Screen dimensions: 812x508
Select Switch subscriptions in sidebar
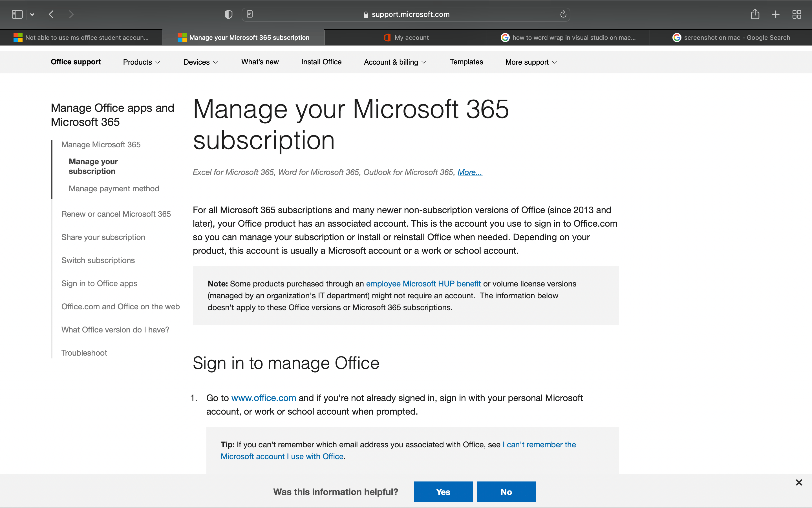(98, 260)
